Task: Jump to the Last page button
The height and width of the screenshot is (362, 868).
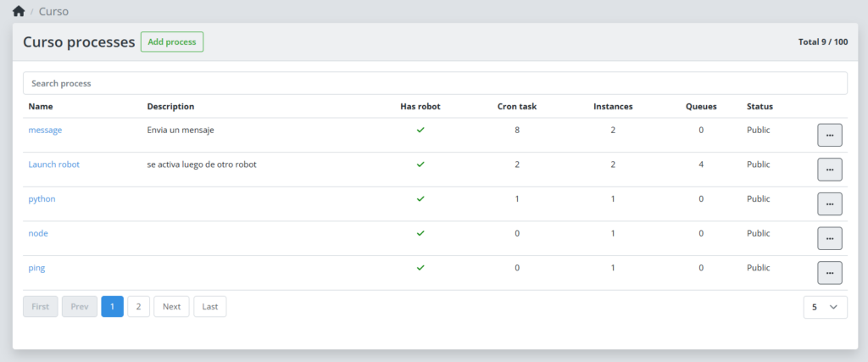Action: tap(210, 307)
